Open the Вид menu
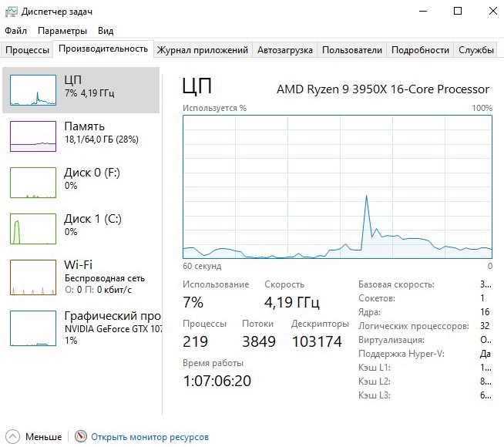 (x=106, y=31)
